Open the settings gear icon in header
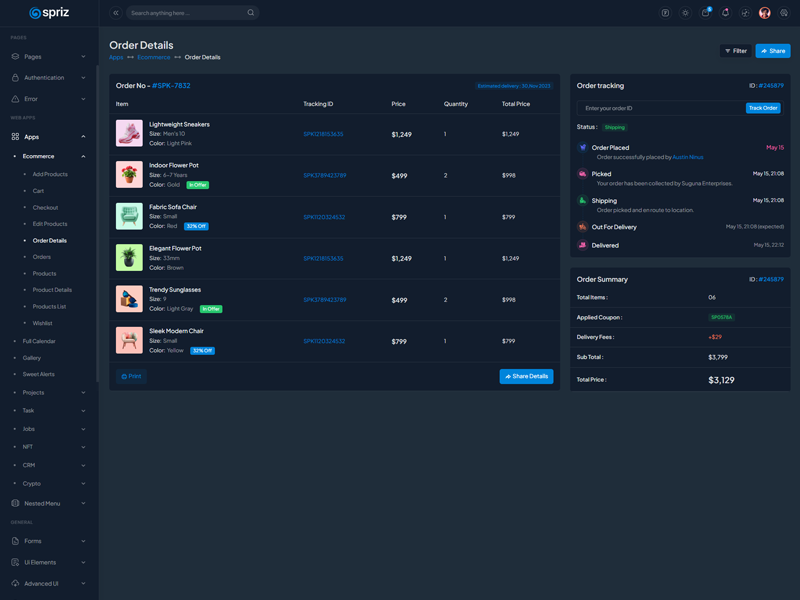 785,13
